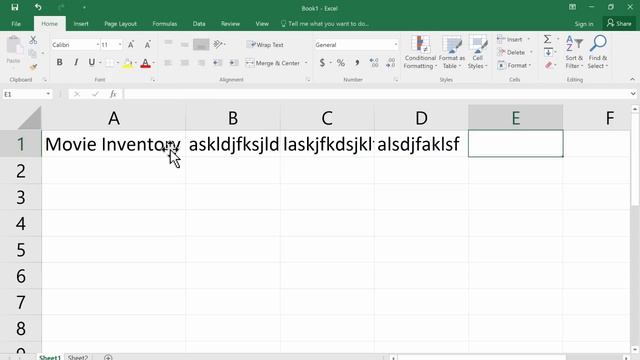Image resolution: width=640 pixels, height=360 pixels.
Task: Apply comma style
Action: point(357,62)
